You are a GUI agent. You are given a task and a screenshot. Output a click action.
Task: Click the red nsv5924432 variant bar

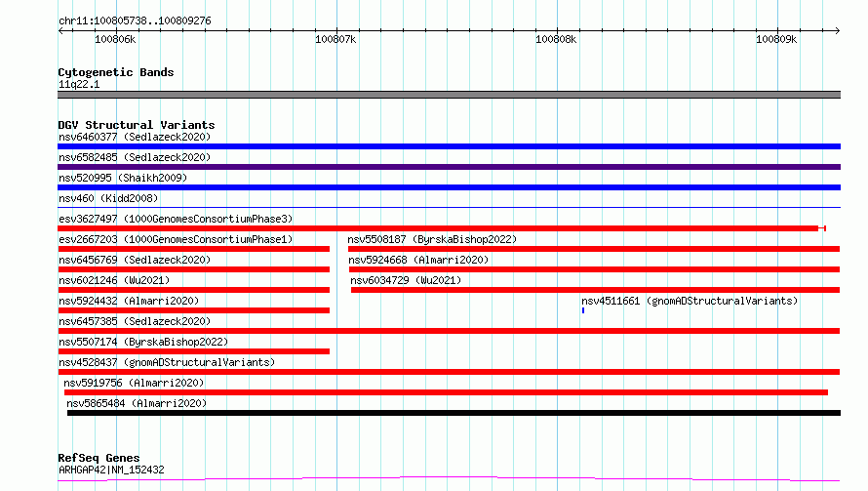[x=194, y=310]
